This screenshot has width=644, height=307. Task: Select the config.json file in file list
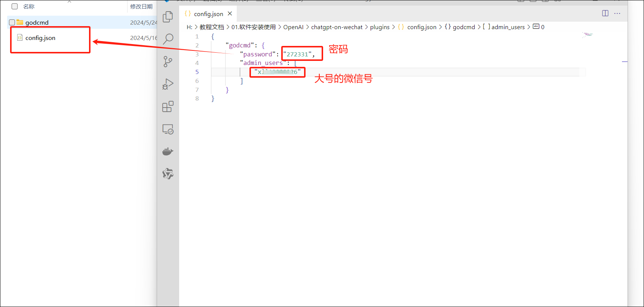40,38
